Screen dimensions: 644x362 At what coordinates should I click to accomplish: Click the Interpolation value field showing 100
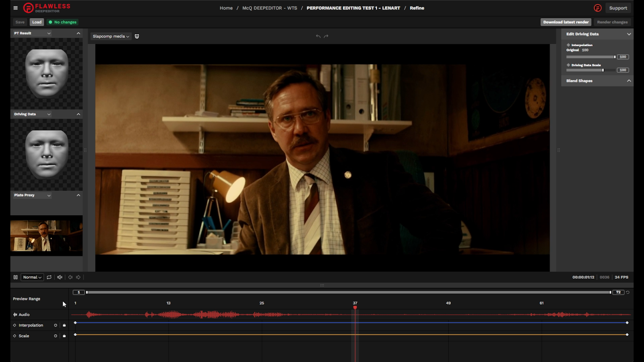(x=623, y=57)
